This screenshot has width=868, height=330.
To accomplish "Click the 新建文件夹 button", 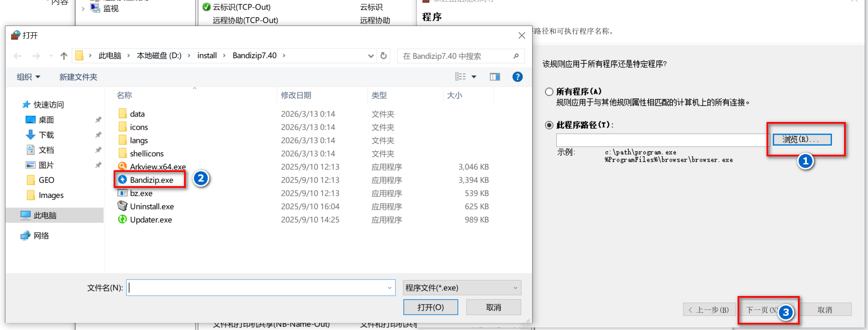I will [78, 77].
